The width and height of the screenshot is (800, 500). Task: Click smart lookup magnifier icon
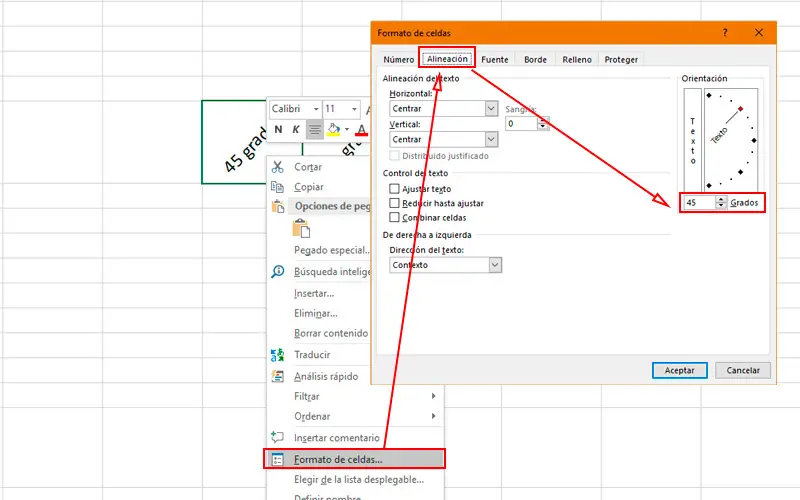(x=278, y=271)
